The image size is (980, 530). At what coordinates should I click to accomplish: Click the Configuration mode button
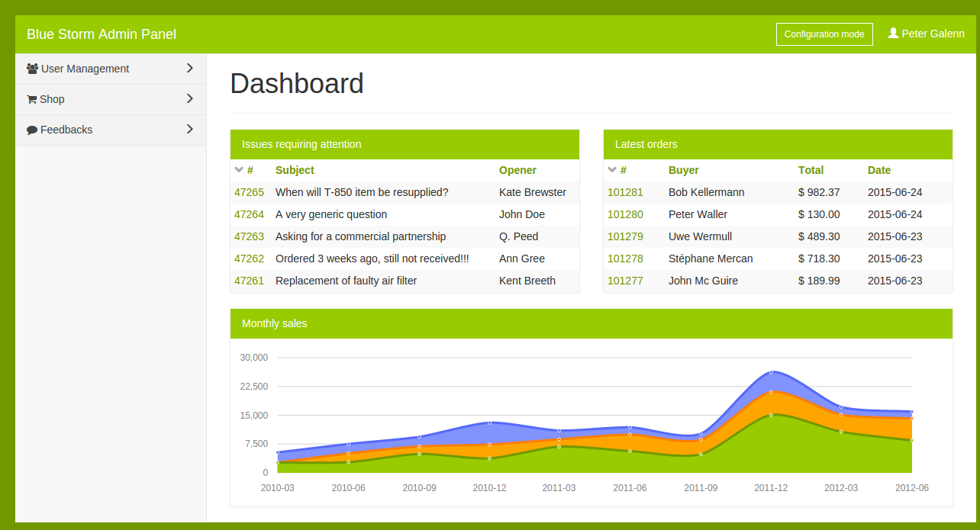[x=824, y=34]
